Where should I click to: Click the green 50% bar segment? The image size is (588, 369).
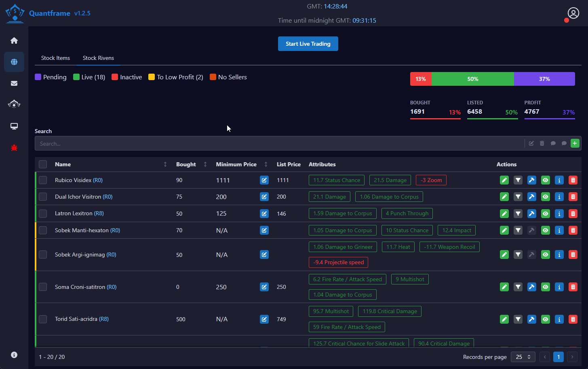(x=473, y=79)
